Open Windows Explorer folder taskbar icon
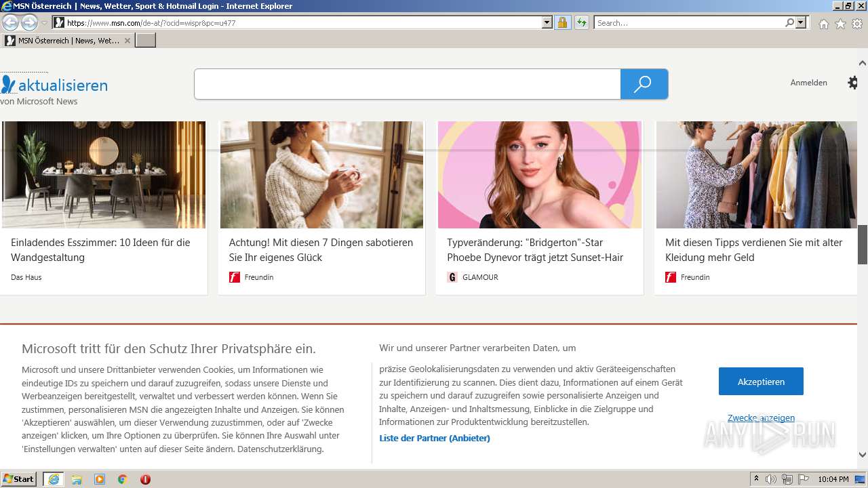 [77, 479]
